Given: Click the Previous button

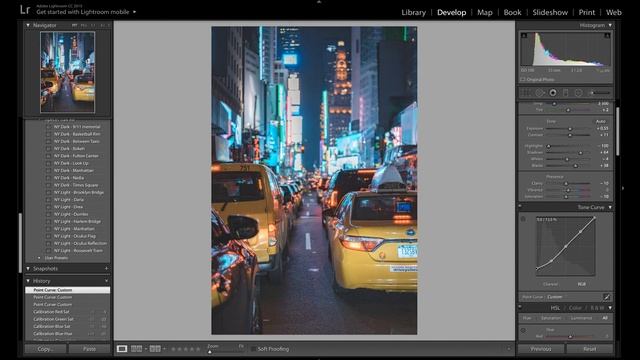Looking at the screenshot, I should (x=541, y=349).
